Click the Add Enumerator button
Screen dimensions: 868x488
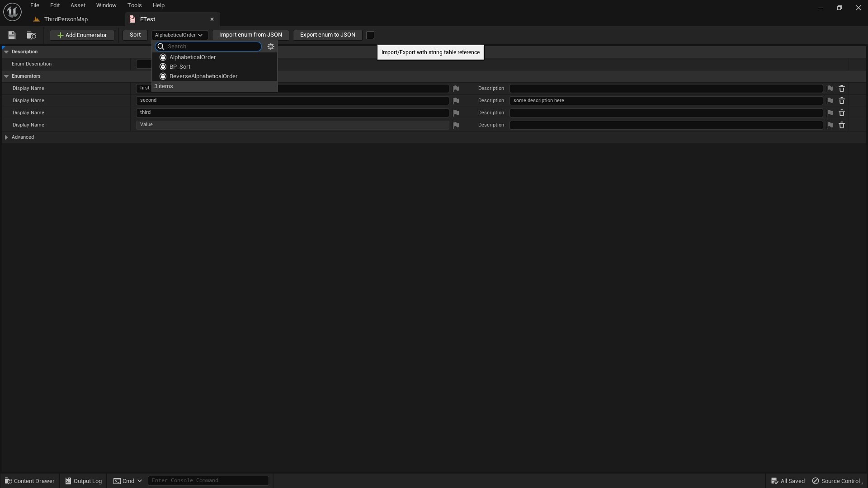(81, 35)
